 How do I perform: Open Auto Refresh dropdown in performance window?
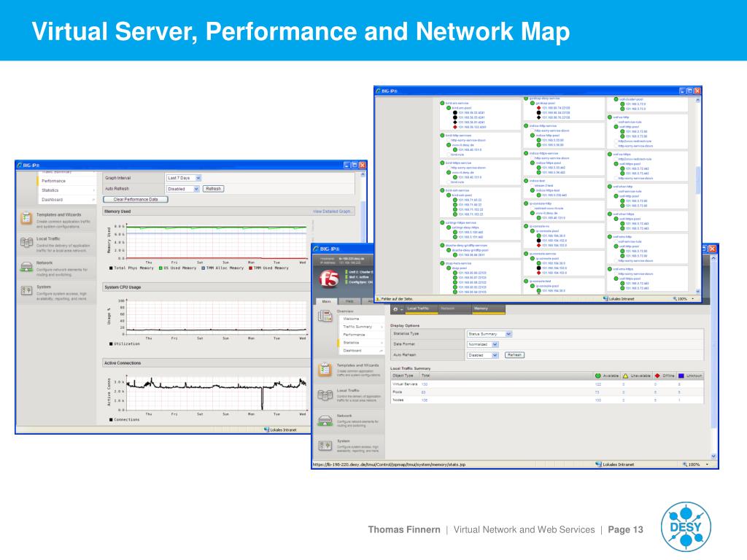pos(183,189)
